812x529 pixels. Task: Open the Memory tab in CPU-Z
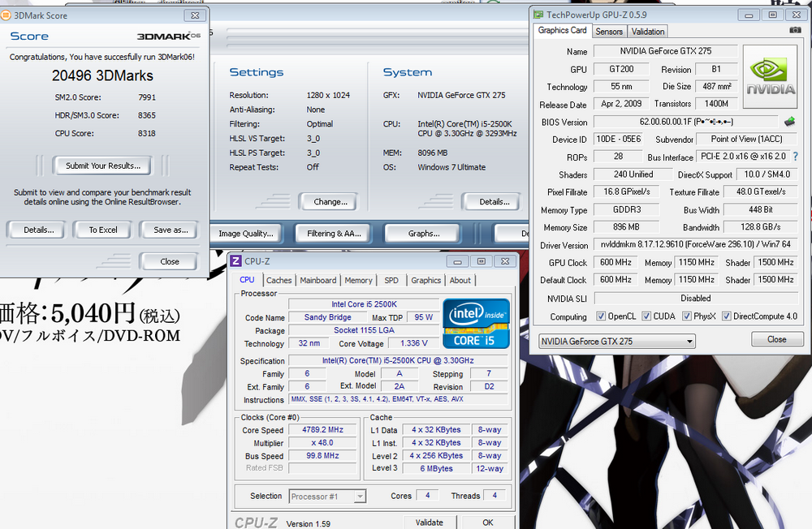pos(358,280)
